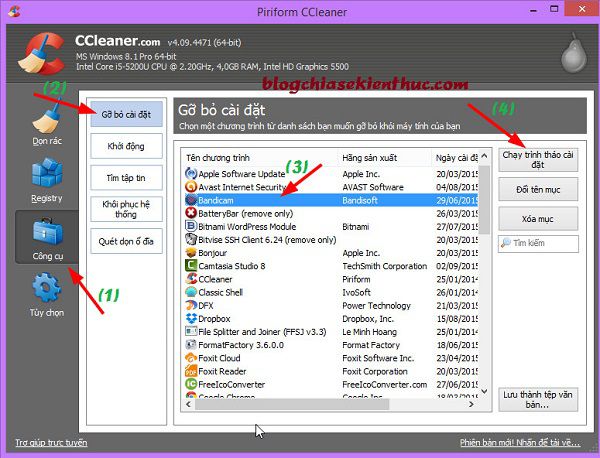Viewport: 600px width, 458px height.
Task: Select the Classic Shell row text
Action: pos(220,292)
